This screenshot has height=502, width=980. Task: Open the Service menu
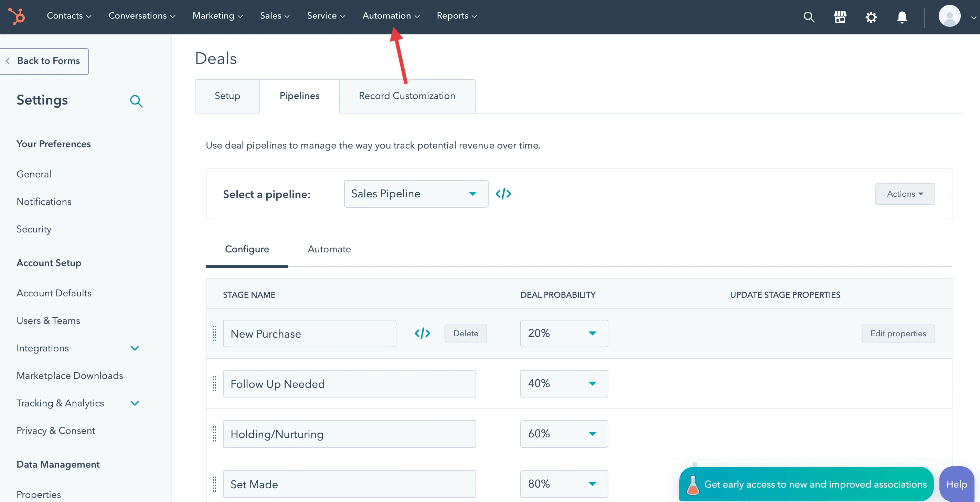(x=326, y=15)
